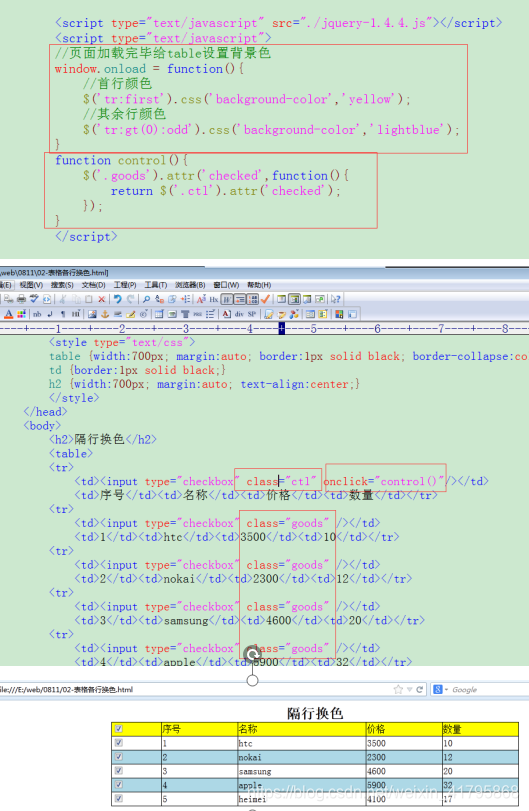529x811 pixels.
Task: Click the print icon in EditPlus toolbar
Action: coord(21,299)
